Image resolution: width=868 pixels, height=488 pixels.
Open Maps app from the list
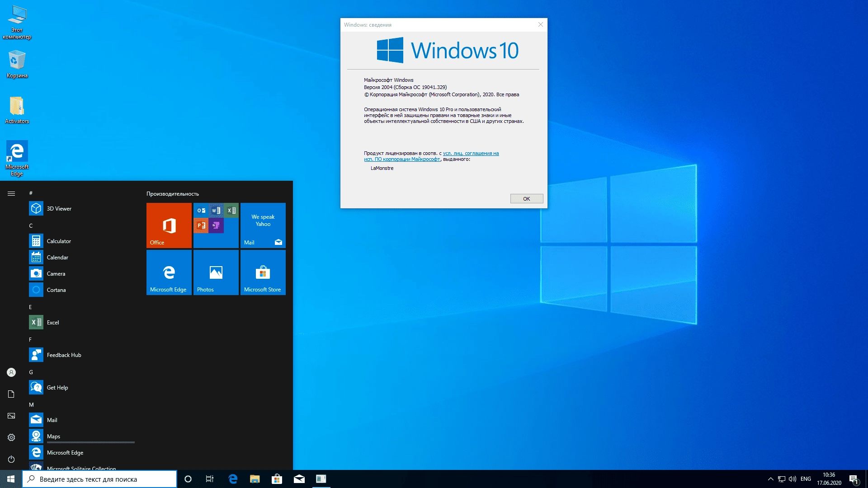click(82, 436)
